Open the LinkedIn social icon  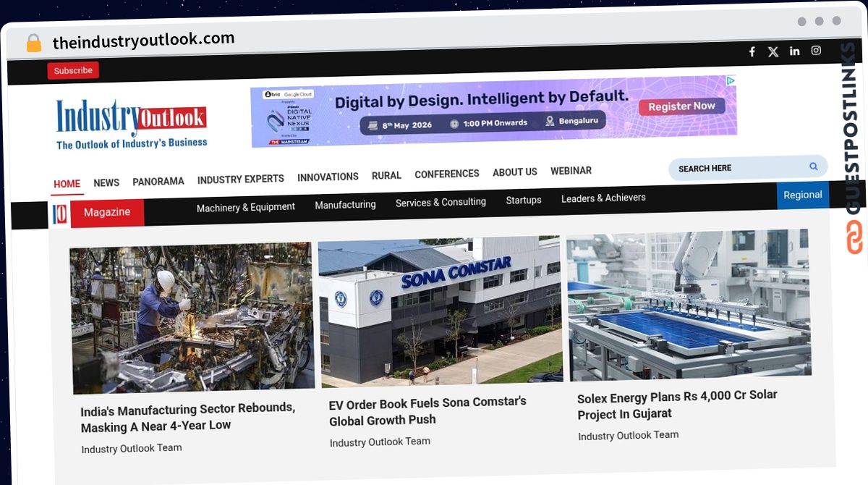pyautogui.click(x=794, y=51)
